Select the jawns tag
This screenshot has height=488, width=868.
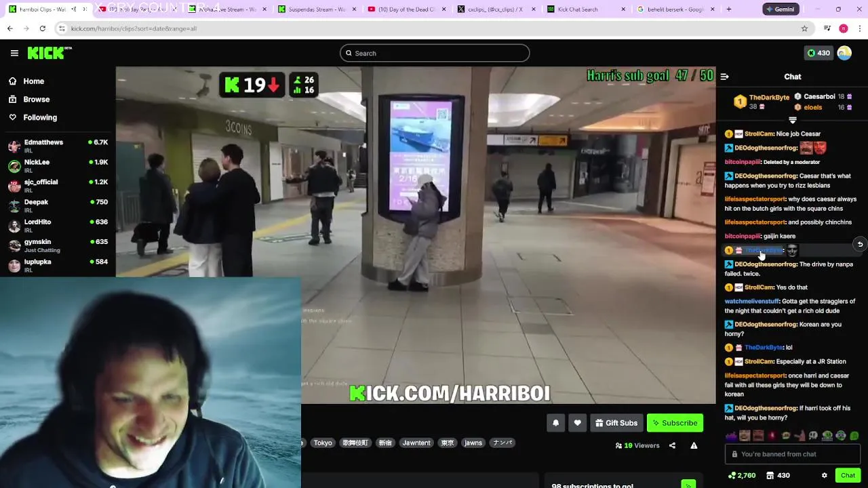pos(473,443)
